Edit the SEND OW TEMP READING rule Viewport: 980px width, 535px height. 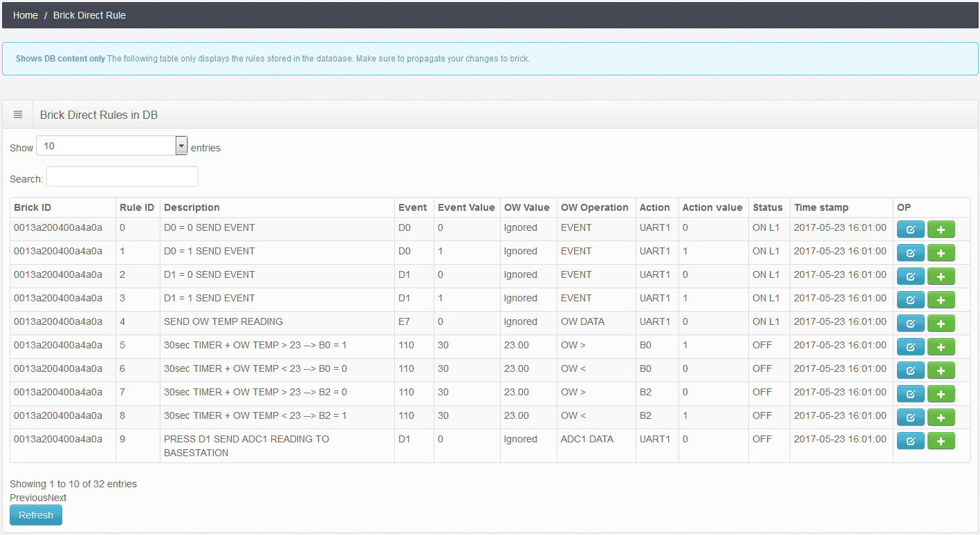click(x=910, y=323)
